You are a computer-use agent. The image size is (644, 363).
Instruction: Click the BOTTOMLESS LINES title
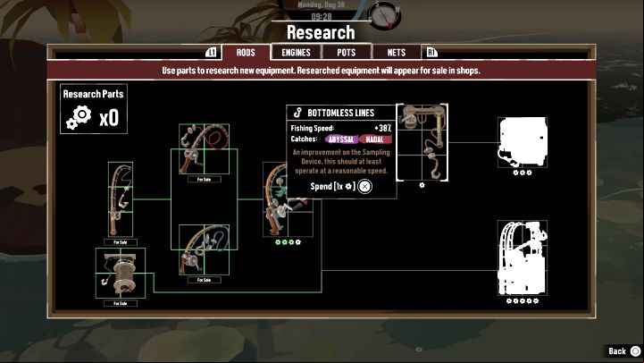pyautogui.click(x=341, y=113)
